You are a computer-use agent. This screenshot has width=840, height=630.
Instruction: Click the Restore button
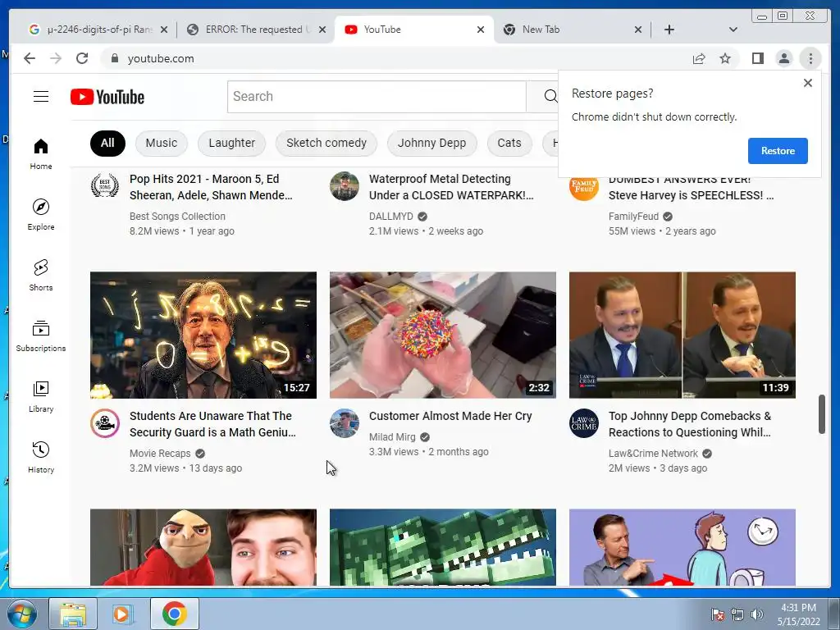pyautogui.click(x=778, y=151)
